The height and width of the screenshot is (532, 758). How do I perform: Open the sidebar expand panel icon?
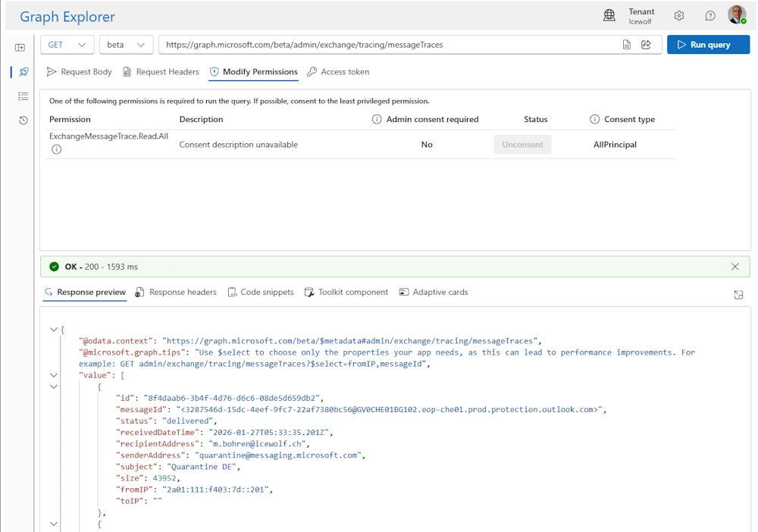point(20,48)
